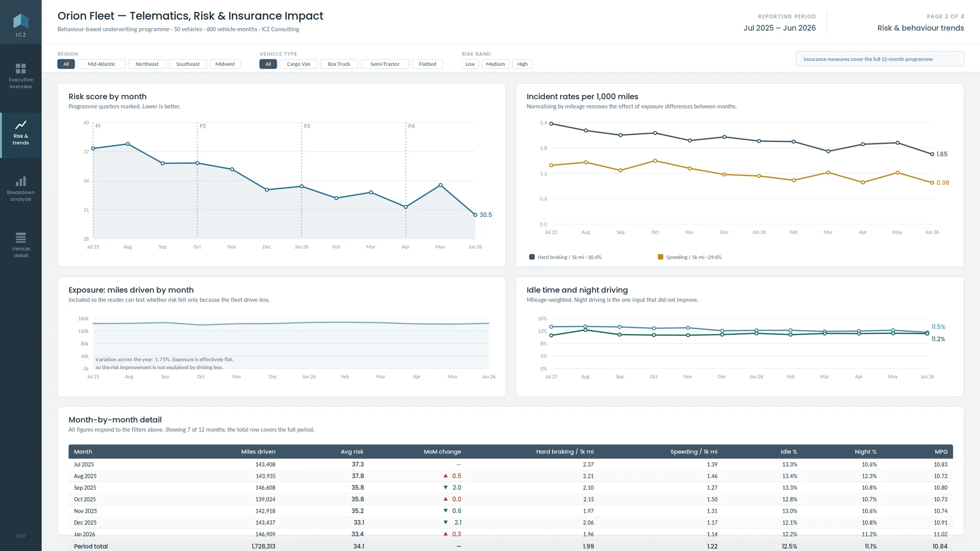Click the May risk score data point
This screenshot has width=980, height=551.
click(x=441, y=185)
